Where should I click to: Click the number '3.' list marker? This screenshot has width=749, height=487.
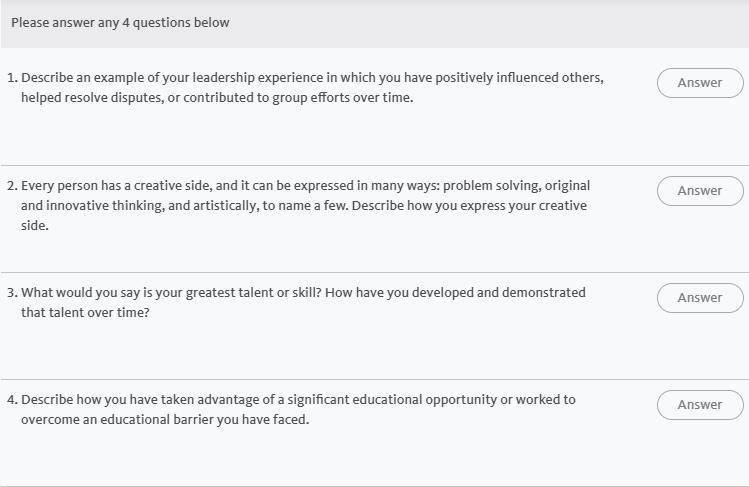(12, 293)
